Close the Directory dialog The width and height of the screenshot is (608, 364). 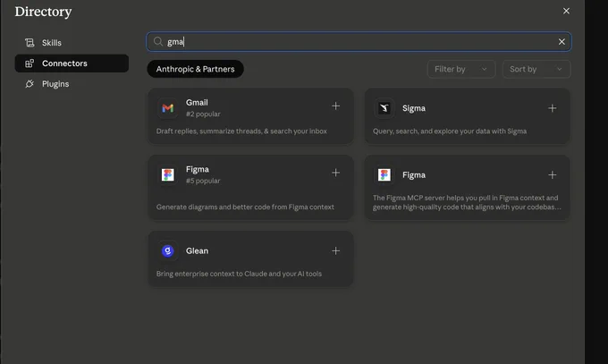tap(566, 11)
